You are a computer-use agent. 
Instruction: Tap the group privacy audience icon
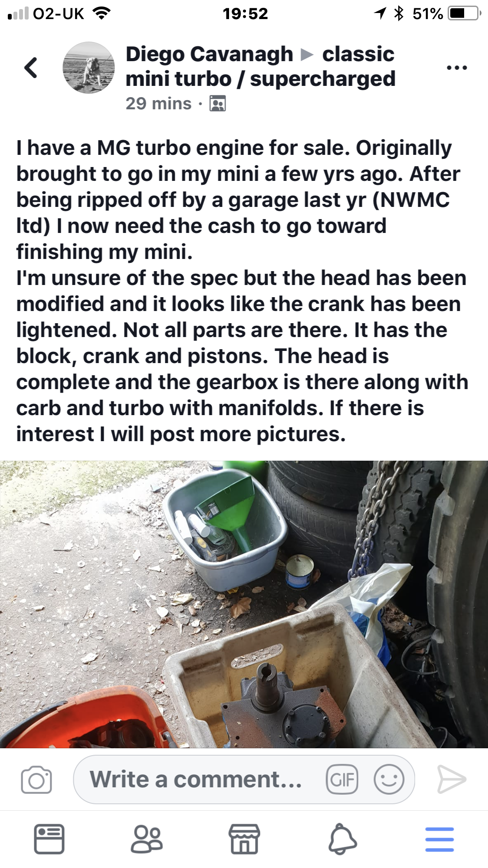[217, 104]
